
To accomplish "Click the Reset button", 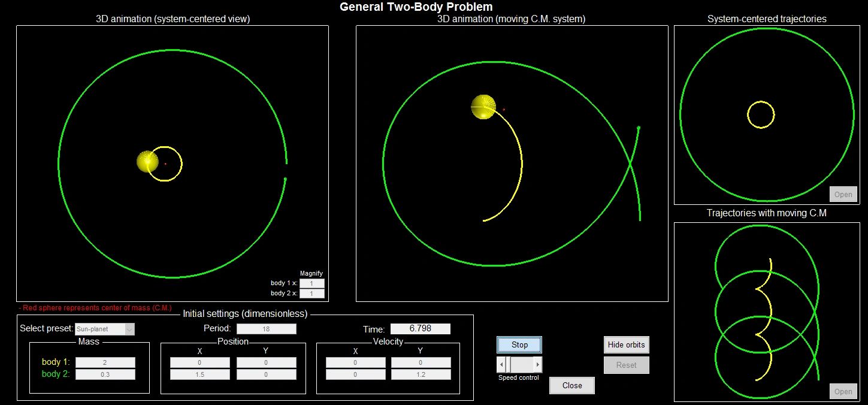I will pyautogui.click(x=626, y=365).
